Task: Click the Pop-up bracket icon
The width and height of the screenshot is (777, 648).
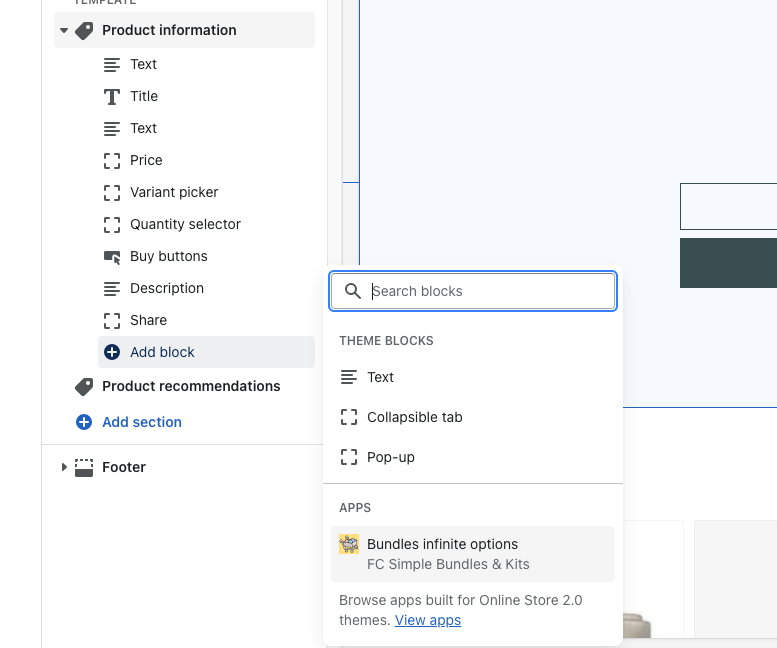Action: pos(349,457)
